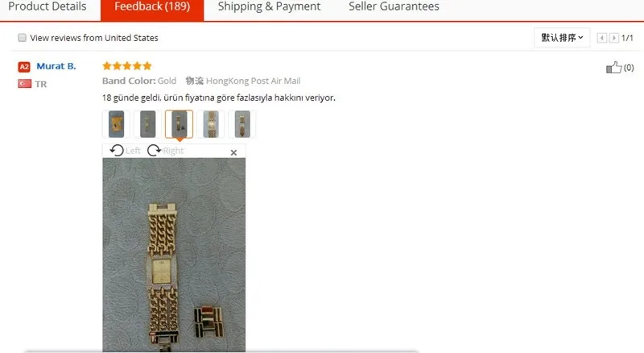Close the enlarged review photo
The image size is (644, 353).
(x=233, y=152)
